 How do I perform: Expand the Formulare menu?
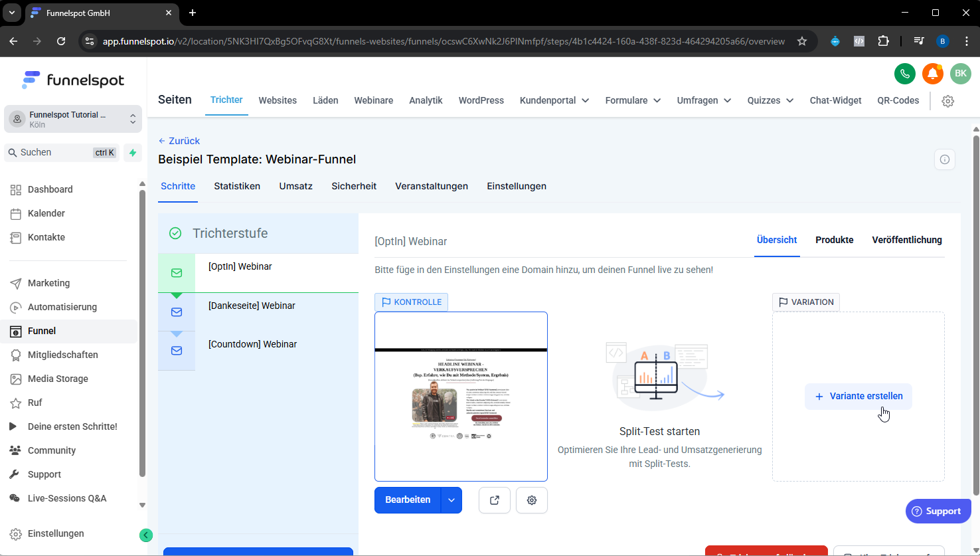click(633, 100)
